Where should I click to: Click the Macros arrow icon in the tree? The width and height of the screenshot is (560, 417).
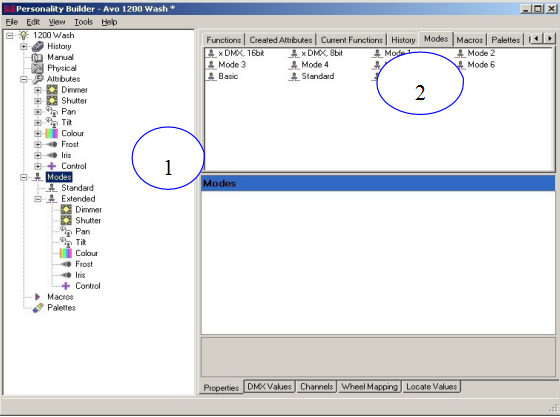coord(38,297)
